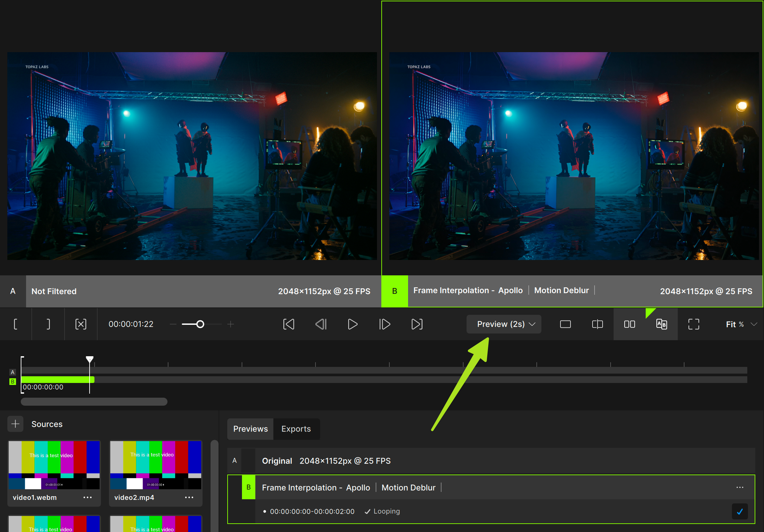Viewport: 764px width, 532px height.
Task: Click the preview time range 00:00:00:00-00:00:02:00
Action: point(312,511)
